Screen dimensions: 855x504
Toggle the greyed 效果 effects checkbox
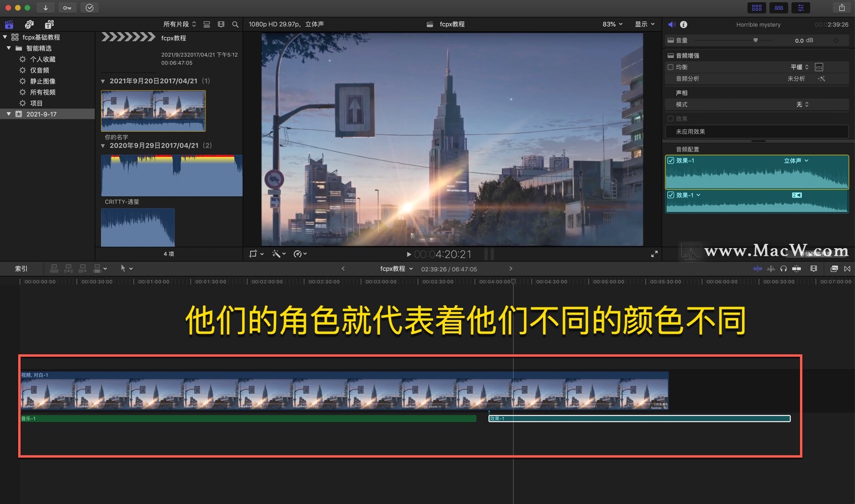670,119
